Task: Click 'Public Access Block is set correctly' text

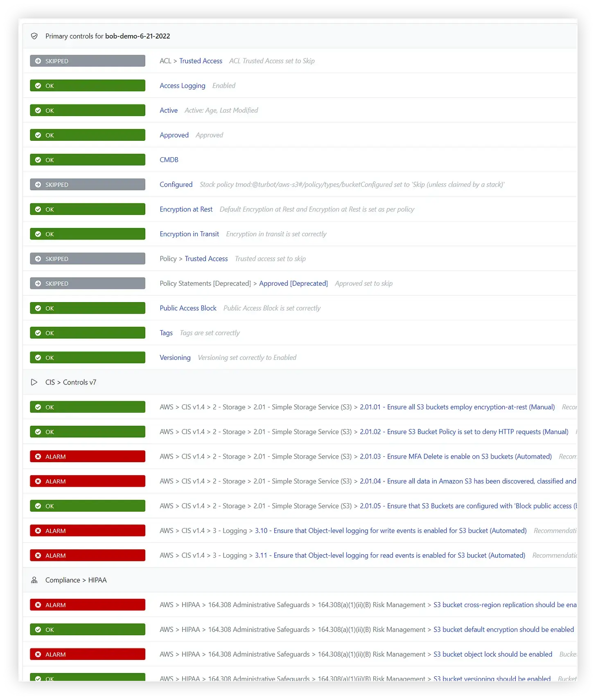Action: tap(272, 308)
